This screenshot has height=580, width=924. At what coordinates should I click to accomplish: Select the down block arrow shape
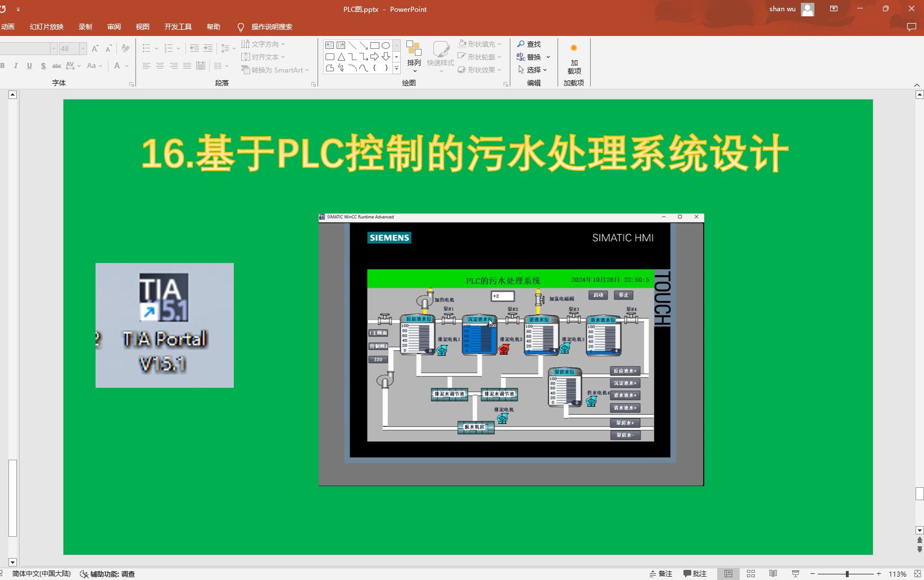click(386, 57)
